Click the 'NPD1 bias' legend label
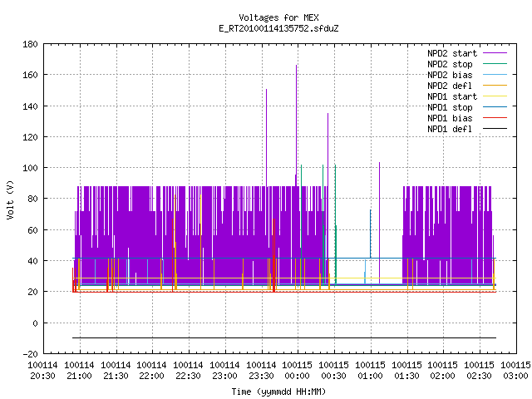This screenshot has height=399, width=532. [x=450, y=118]
